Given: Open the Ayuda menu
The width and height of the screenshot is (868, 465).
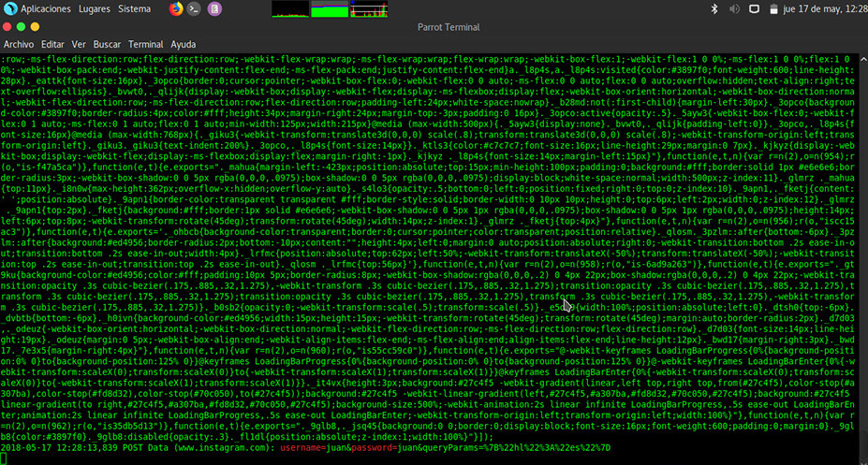Looking at the screenshot, I should 184,44.
